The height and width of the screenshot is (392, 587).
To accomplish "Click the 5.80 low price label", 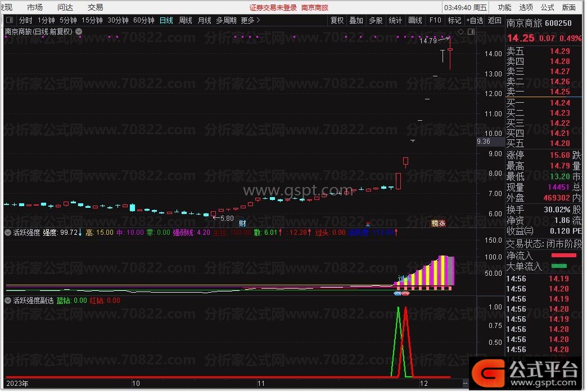I will click(227, 218).
